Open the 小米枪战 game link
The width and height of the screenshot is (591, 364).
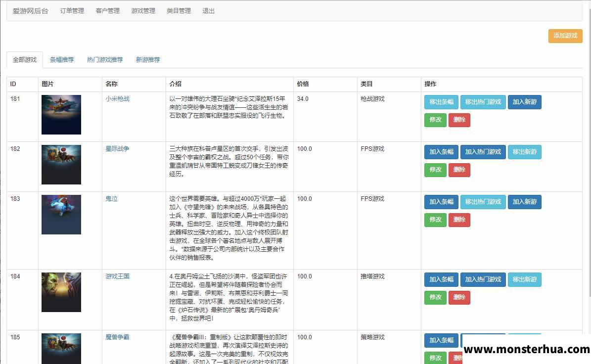118,99
